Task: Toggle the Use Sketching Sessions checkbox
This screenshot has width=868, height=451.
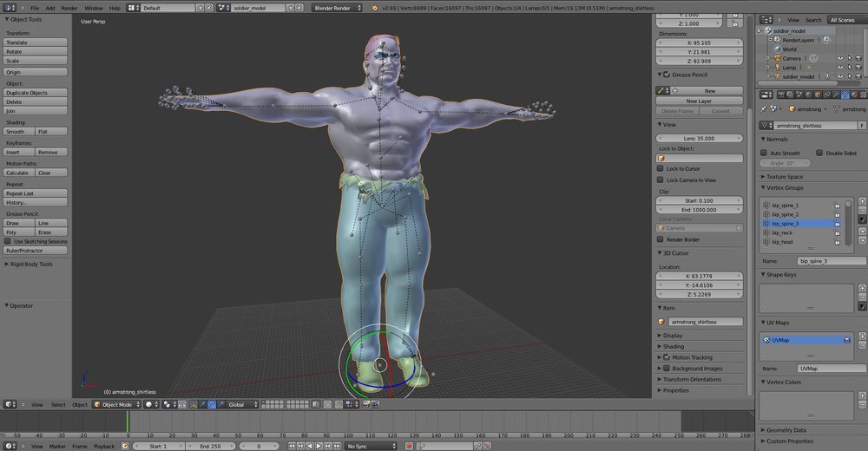Action: tap(8, 241)
